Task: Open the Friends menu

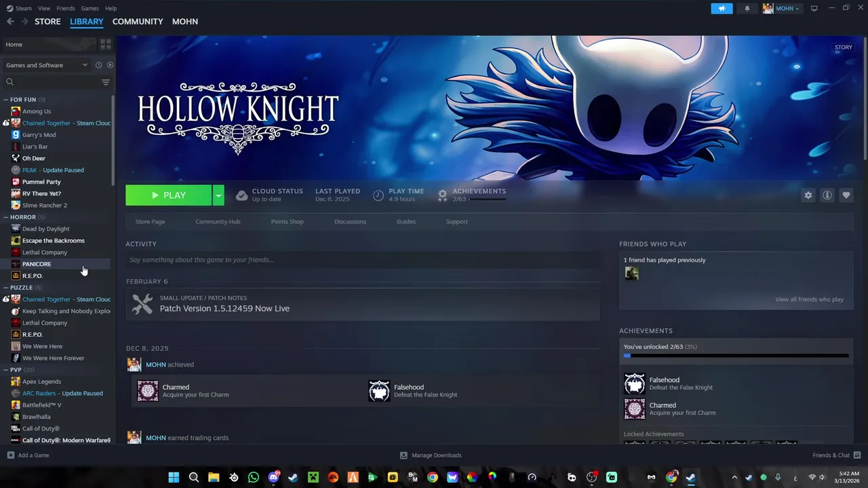Action: [66, 8]
